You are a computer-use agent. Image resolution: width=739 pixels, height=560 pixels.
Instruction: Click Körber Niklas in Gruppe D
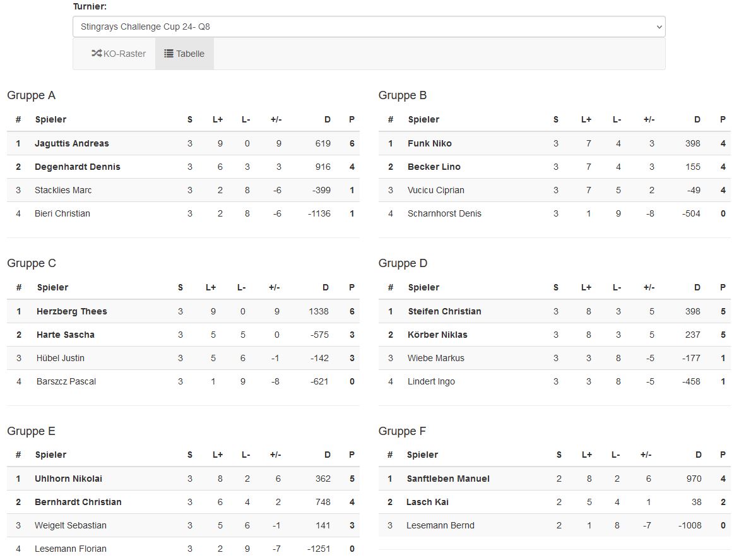[x=437, y=335]
